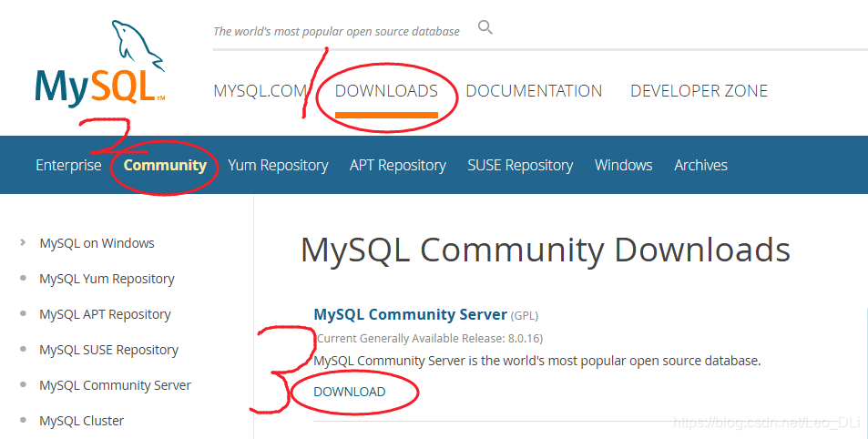Open the Enterprise submenu item
This screenshot has height=439, width=868.
[x=68, y=165]
